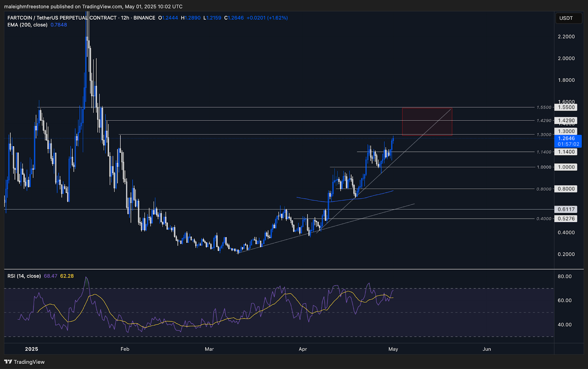
Task: Open the USDT currency selector
Action: (569, 18)
